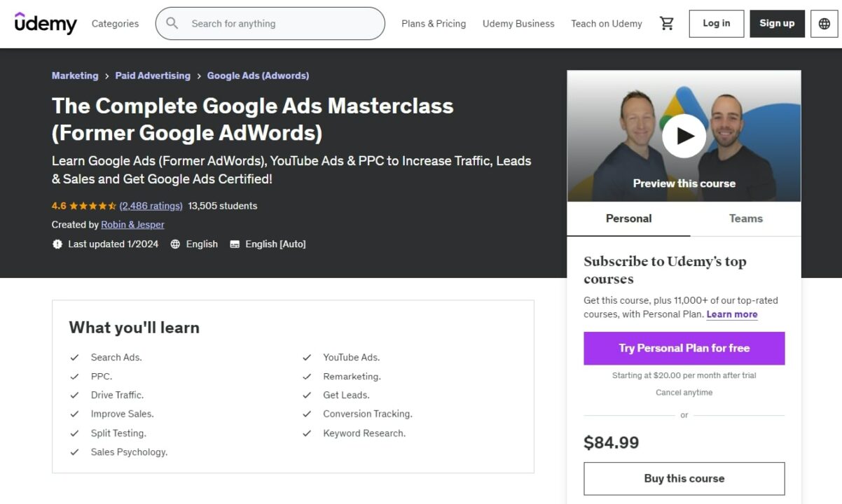The width and height of the screenshot is (842, 504).
Task: Click the search magnifier icon
Action: [x=172, y=23]
